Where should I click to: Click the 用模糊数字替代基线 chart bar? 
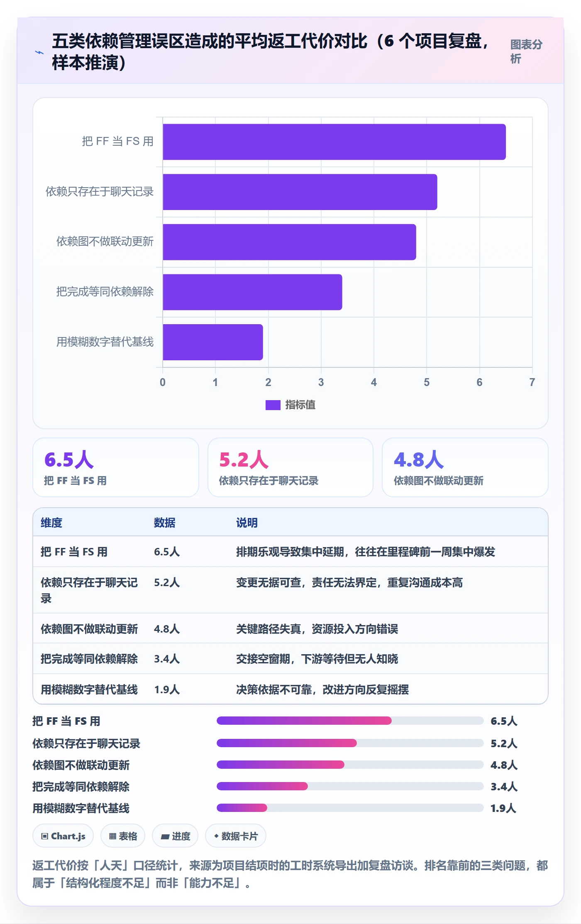pyautogui.click(x=213, y=342)
